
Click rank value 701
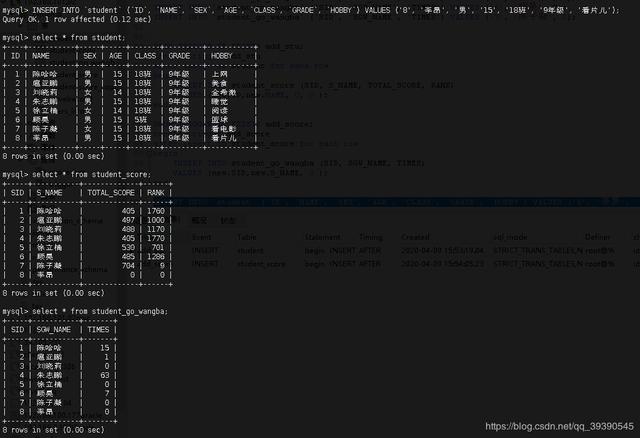coord(158,247)
